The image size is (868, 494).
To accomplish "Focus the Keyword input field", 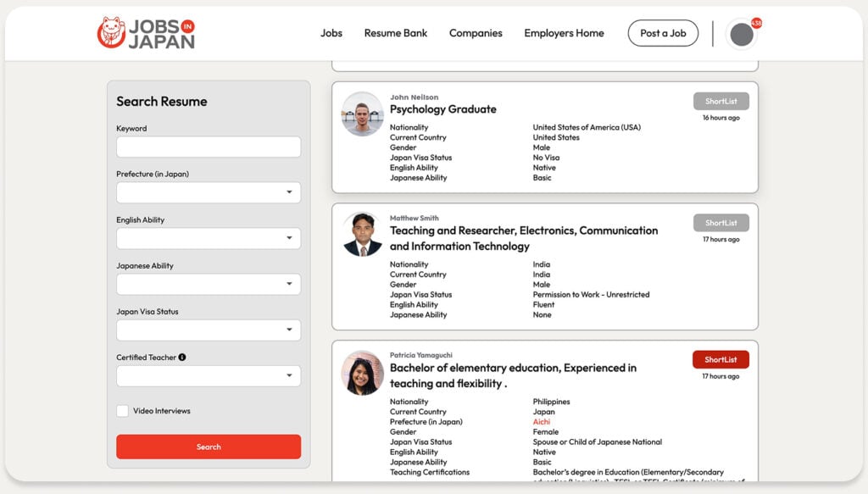I will coord(209,147).
